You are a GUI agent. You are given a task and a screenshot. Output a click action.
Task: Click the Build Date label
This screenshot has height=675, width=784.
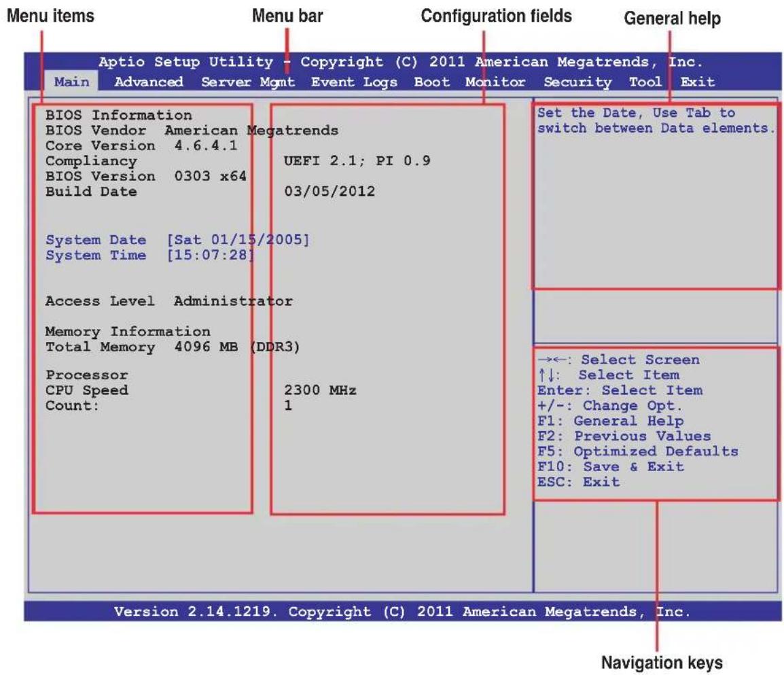(91, 192)
